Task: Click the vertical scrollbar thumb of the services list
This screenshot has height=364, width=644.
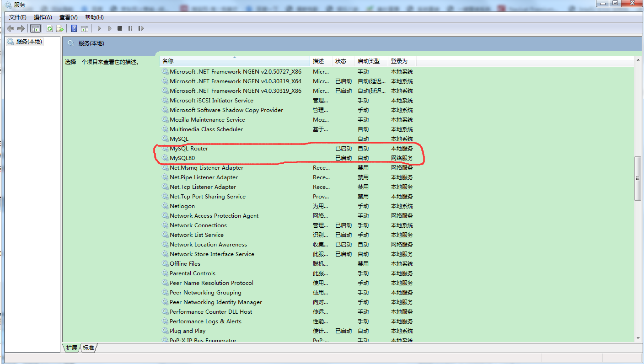Action: point(638,178)
